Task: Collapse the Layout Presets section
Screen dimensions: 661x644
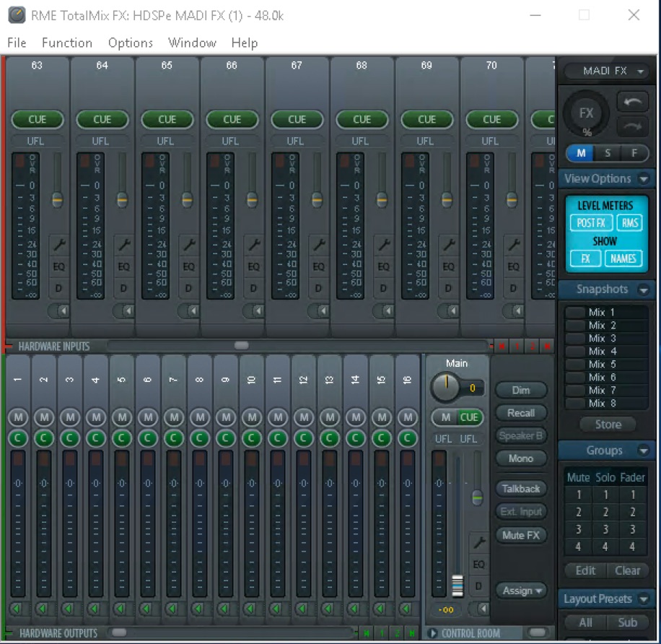Action: click(x=644, y=599)
